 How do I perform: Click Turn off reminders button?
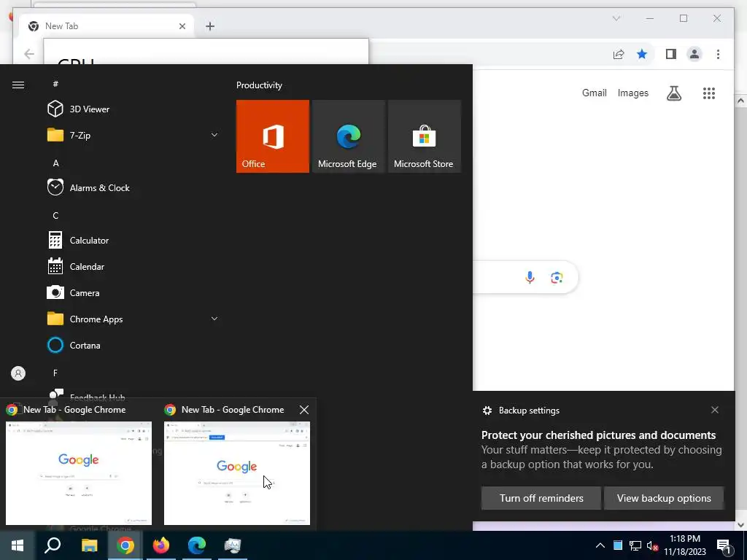pos(541,498)
